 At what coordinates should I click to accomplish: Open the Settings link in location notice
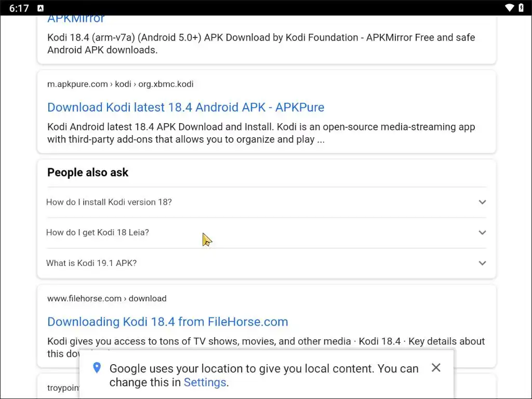tap(205, 382)
